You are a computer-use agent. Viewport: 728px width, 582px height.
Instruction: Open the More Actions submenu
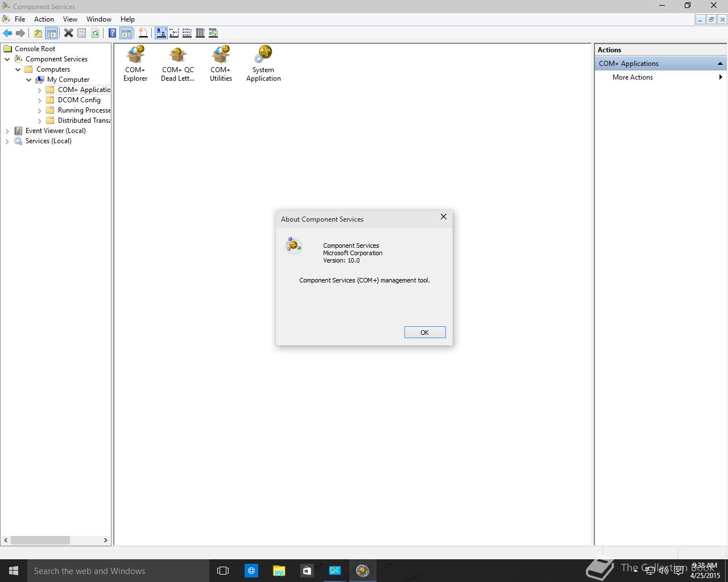coord(660,77)
